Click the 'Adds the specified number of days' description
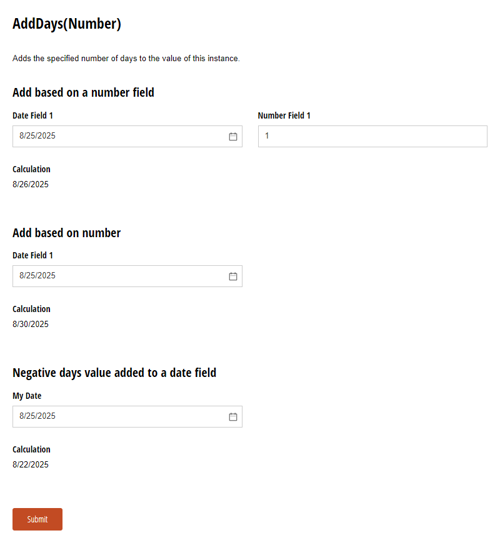 [126, 58]
